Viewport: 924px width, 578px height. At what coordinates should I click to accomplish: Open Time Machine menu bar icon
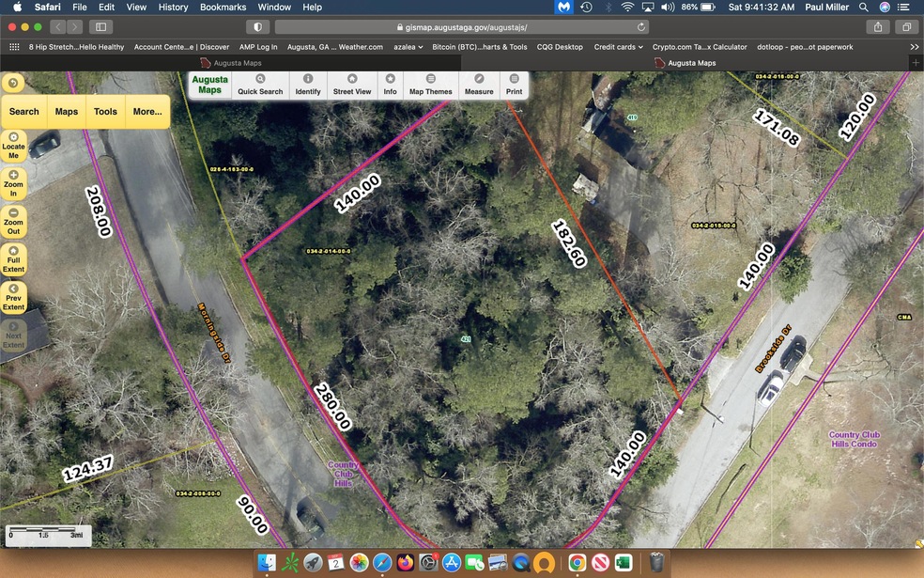[586, 8]
